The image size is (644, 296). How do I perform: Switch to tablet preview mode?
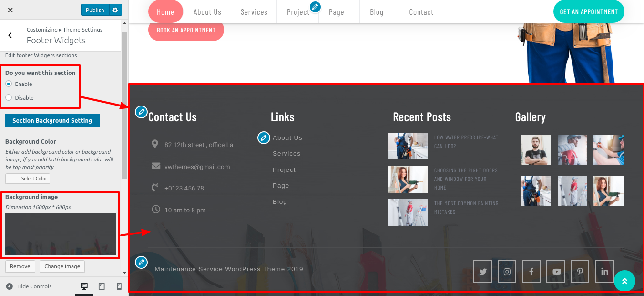102,286
